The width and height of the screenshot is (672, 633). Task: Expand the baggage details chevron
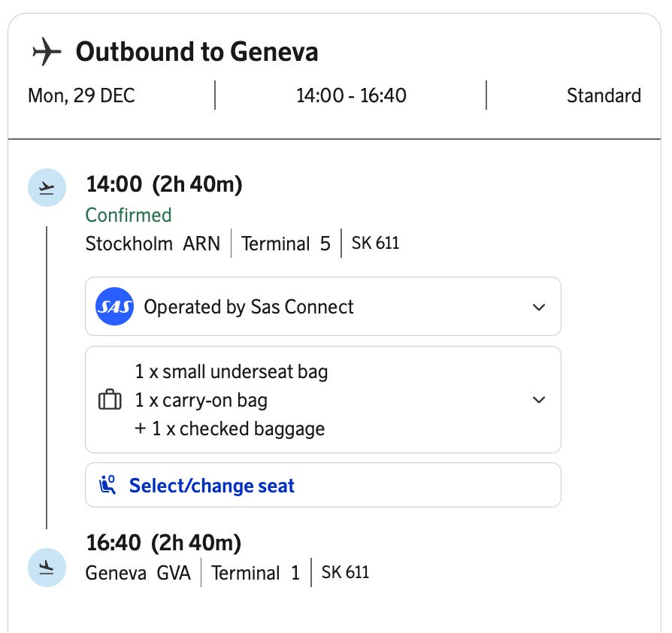point(538,400)
